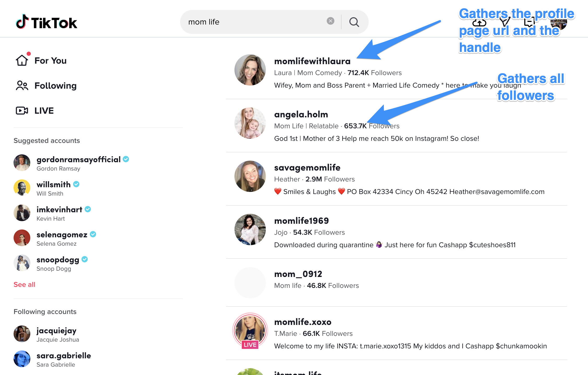Click selenagomez profile picture
This screenshot has height=375, width=588.
click(22, 238)
